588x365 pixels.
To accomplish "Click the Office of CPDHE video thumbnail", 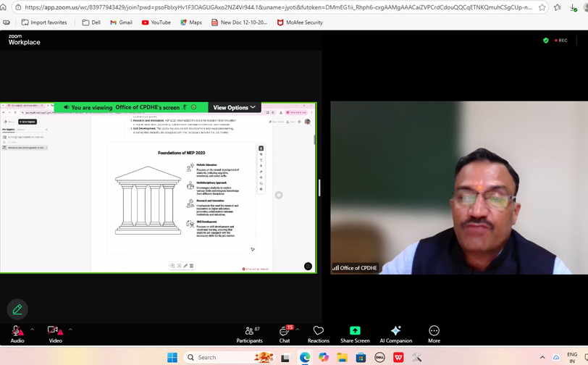I will [x=459, y=188].
